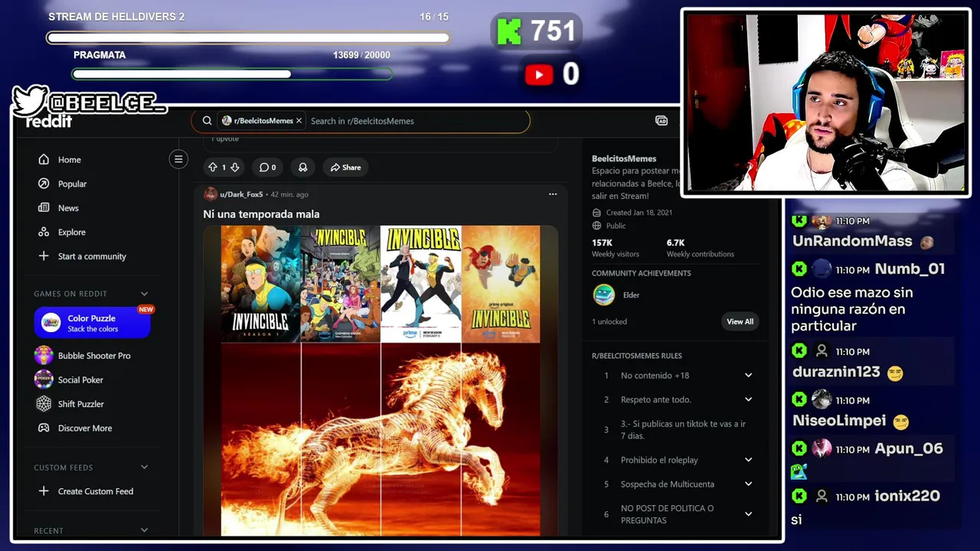Click the Stream de Helldivers 2 progress bar
Screen dimensions: 980x551
coord(248,37)
